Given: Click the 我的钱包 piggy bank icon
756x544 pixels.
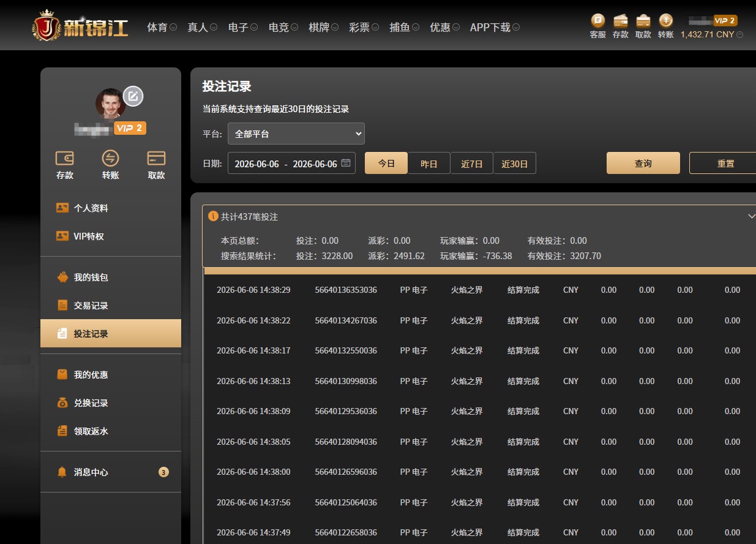Looking at the screenshot, I should (62, 277).
